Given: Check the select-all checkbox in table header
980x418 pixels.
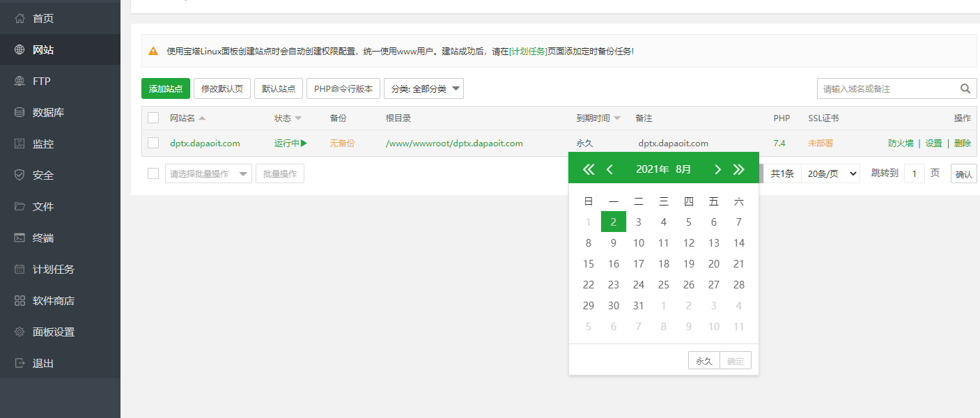Looking at the screenshot, I should (x=153, y=117).
